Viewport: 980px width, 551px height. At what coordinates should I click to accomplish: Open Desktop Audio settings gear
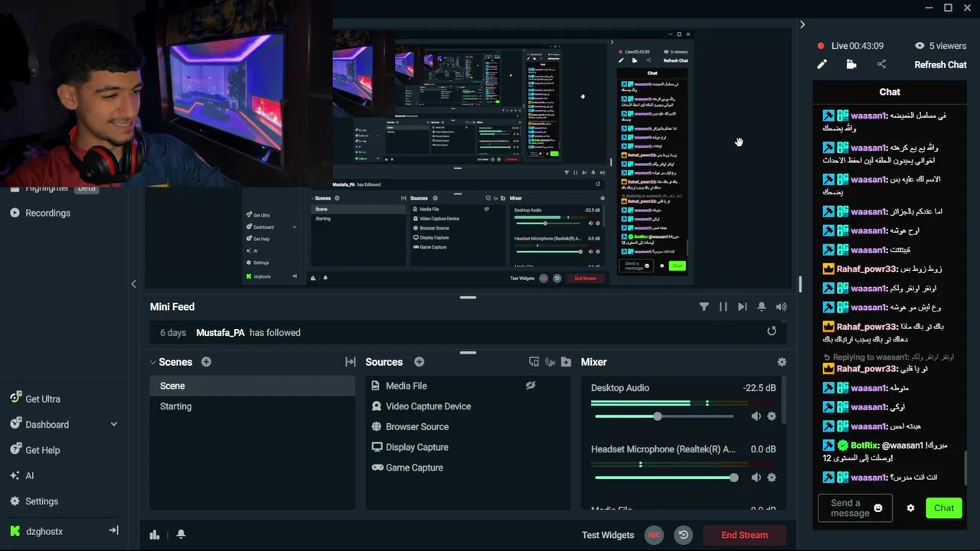click(772, 416)
